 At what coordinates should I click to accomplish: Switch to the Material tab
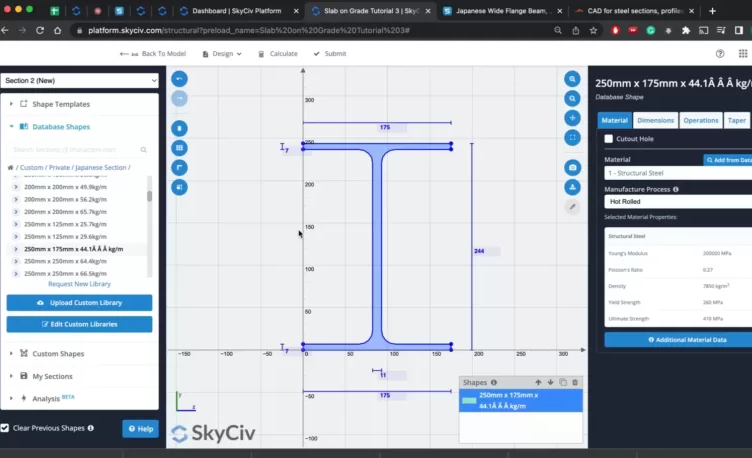[614, 120]
